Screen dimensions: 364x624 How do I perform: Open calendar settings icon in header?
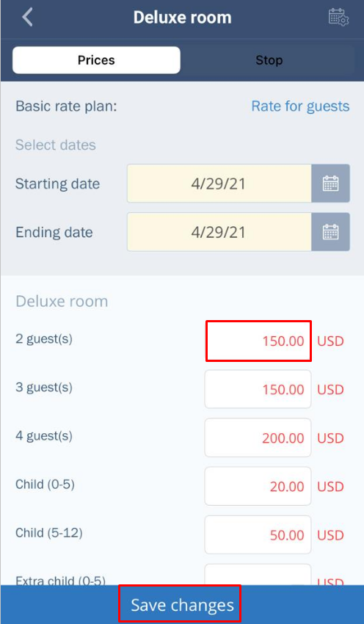338,18
